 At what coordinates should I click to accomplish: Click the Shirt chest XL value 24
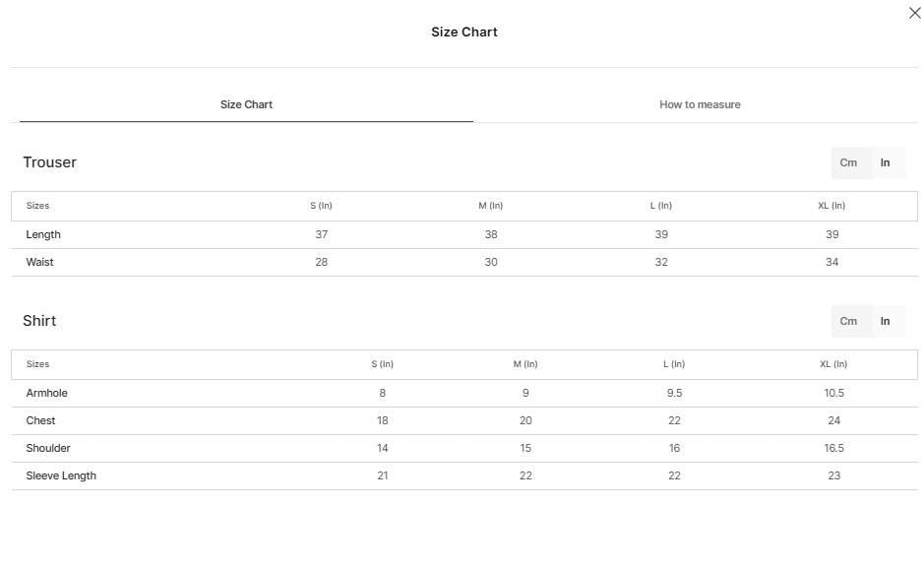pyautogui.click(x=833, y=420)
